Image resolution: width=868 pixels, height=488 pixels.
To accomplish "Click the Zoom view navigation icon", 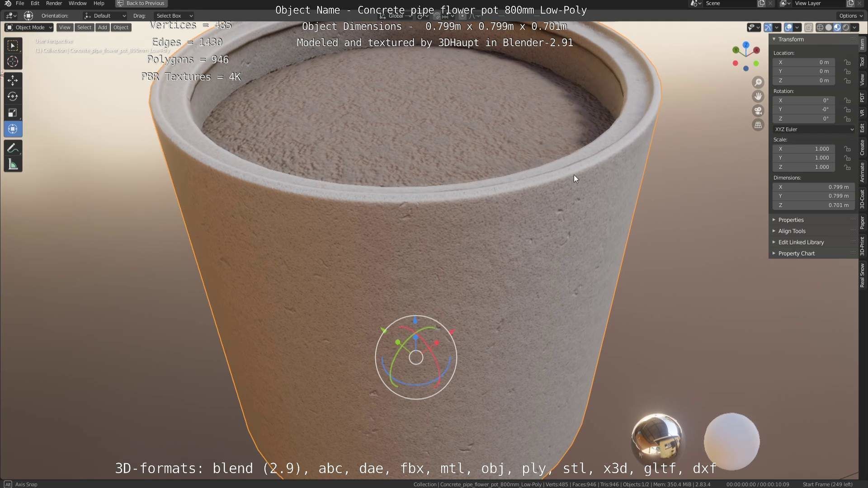I will point(758,82).
